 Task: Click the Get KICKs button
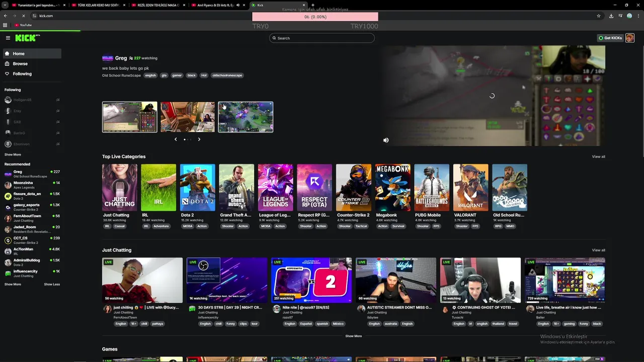pyautogui.click(x=610, y=38)
